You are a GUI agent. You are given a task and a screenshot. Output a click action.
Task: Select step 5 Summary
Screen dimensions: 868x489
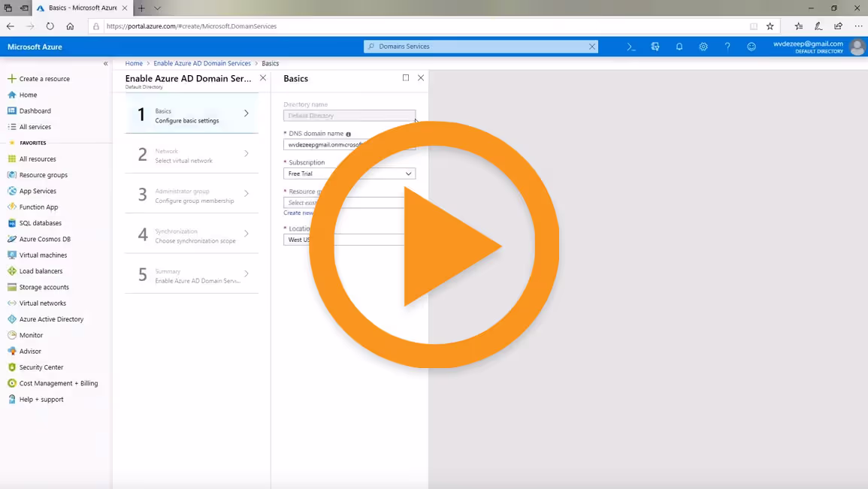(192, 274)
